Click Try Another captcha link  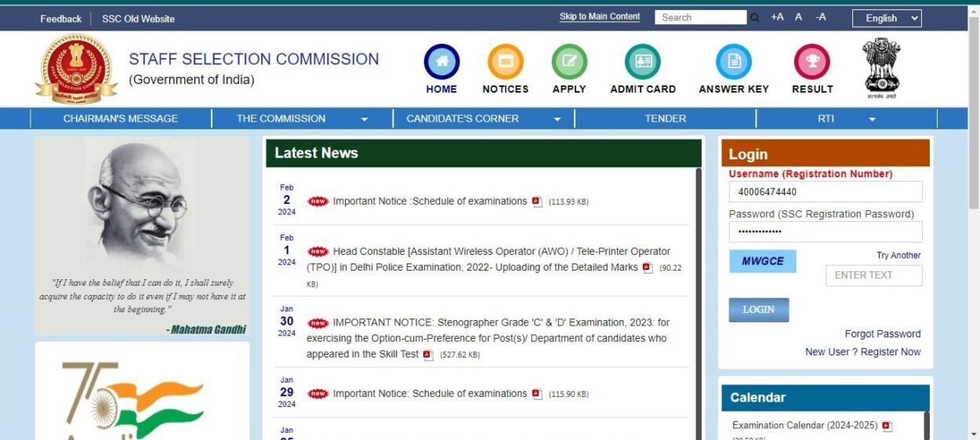898,256
